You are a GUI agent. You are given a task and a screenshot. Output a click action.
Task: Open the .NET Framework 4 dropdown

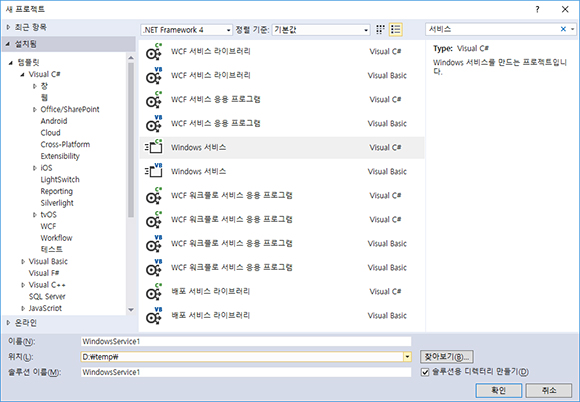[x=186, y=30]
